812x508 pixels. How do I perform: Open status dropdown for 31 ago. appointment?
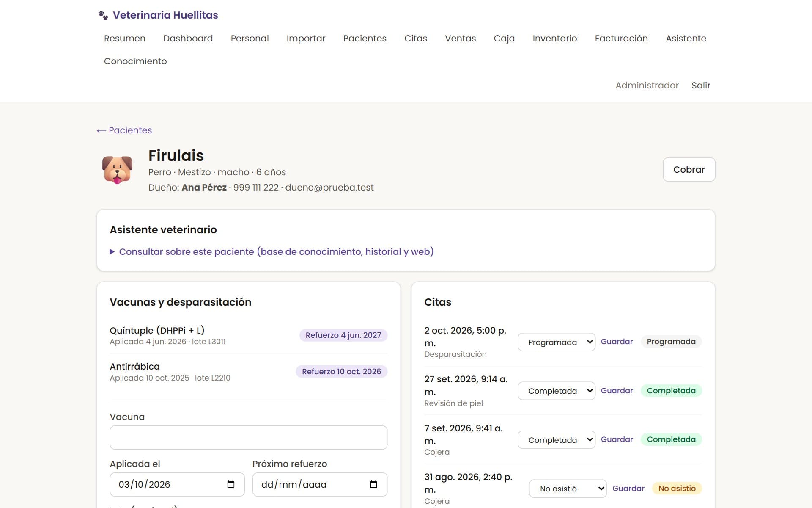[568, 489]
